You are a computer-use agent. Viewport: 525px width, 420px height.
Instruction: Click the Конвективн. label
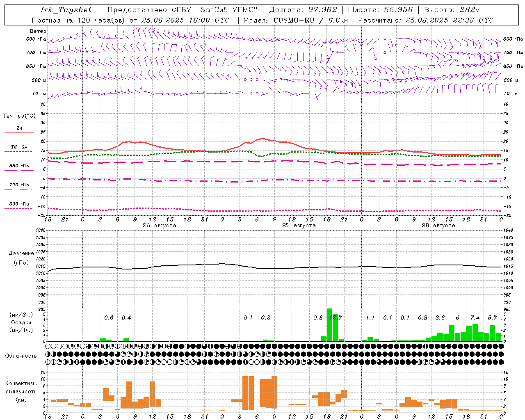21,383
